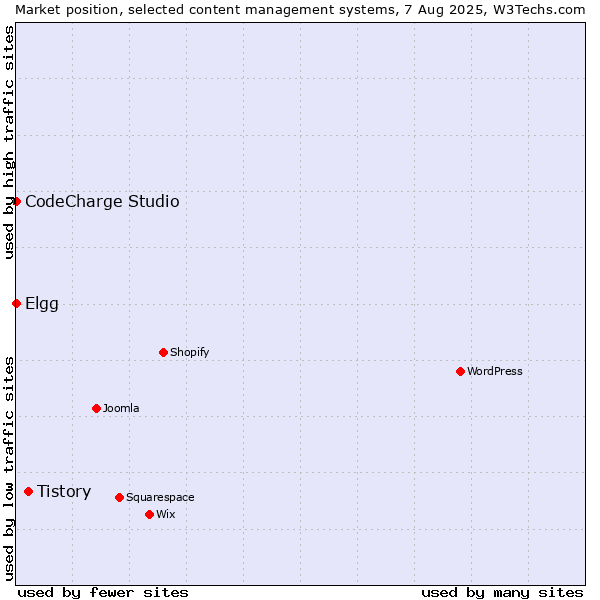Click the Elgg red data point
The height and width of the screenshot is (600, 600).
16,303
